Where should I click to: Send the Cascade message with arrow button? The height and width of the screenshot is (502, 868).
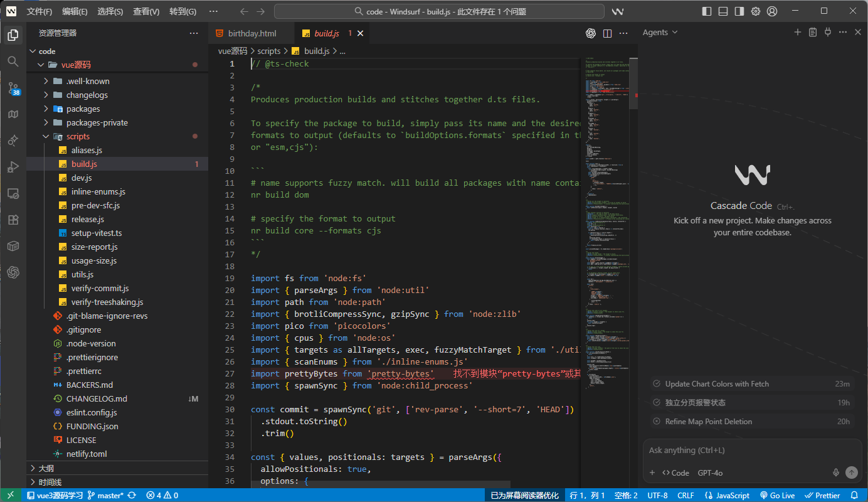coord(851,473)
